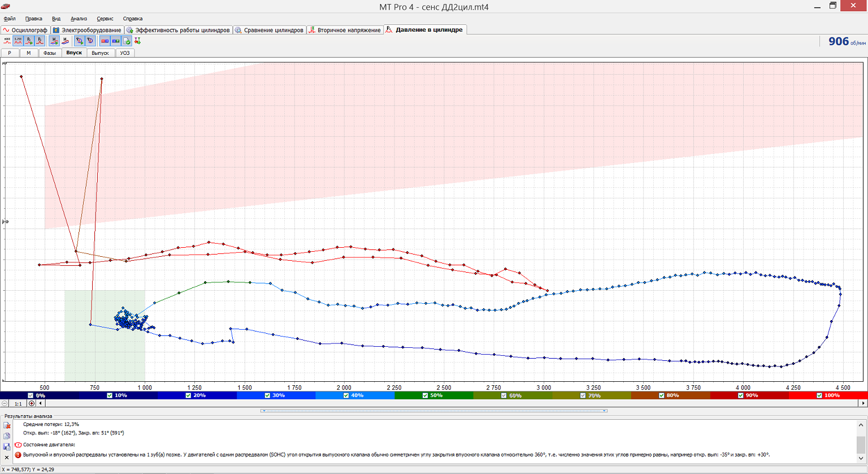Toggle the 10% throttle checkbox
Screen dimensions: 868x474
(x=110, y=395)
